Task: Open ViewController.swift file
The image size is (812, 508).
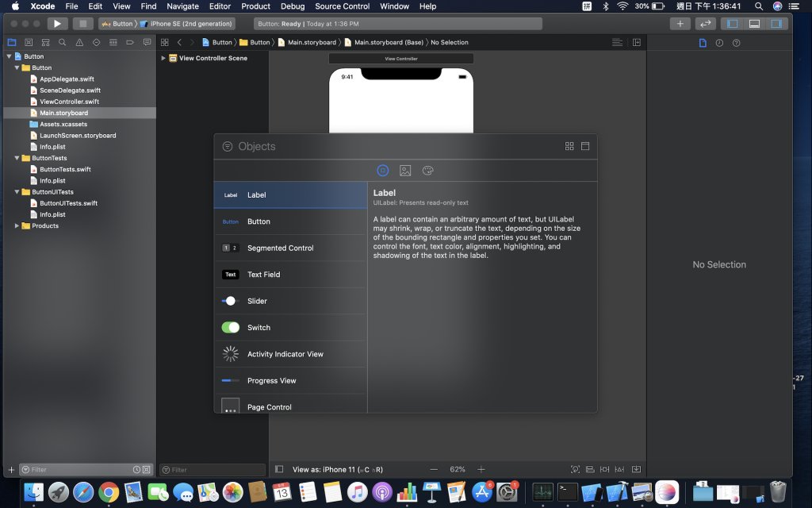Action: pyautogui.click(x=70, y=102)
